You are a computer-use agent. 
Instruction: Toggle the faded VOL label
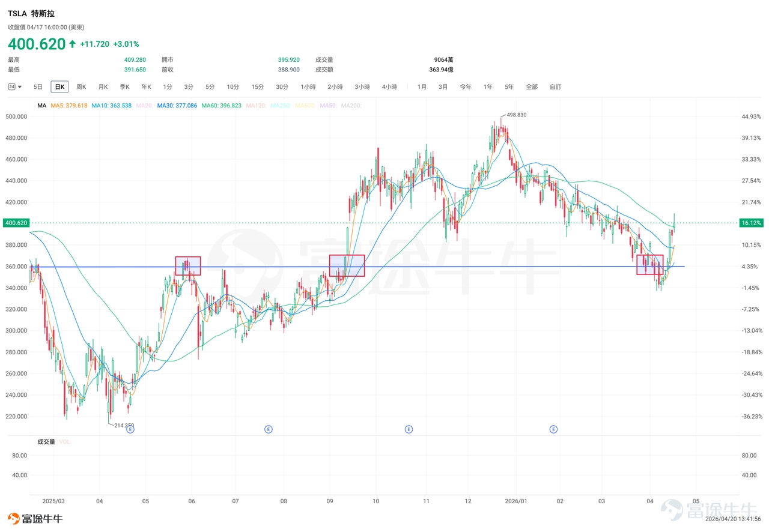[65, 441]
